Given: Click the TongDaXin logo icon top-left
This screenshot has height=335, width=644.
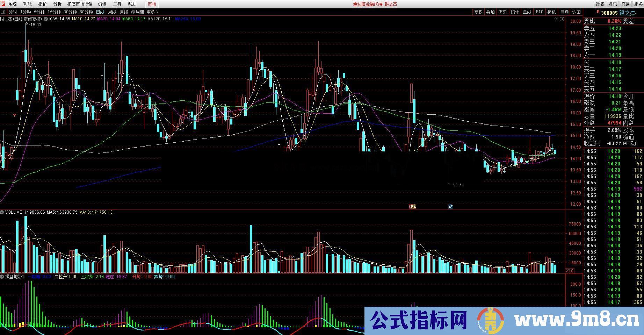Looking at the screenshot, I should pos(3,4).
